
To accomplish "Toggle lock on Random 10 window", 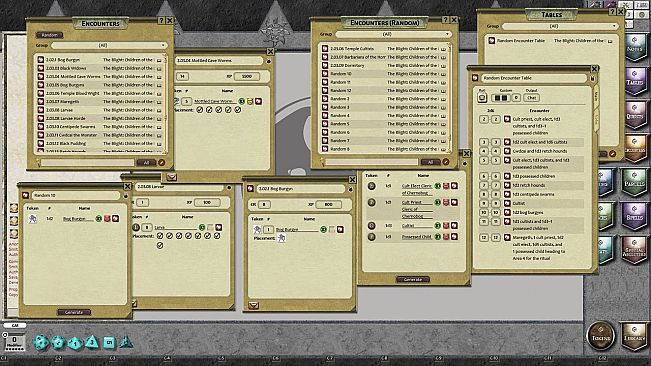I will [x=125, y=195].
